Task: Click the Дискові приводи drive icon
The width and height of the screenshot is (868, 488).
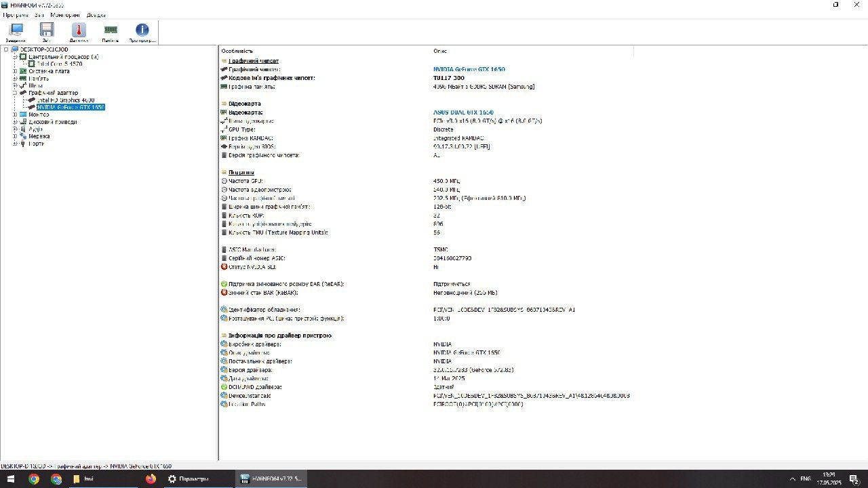Action: click(x=23, y=122)
